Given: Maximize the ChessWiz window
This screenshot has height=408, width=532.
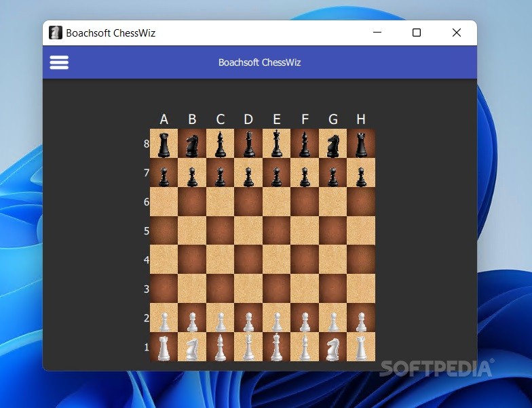Looking at the screenshot, I should [417, 33].
